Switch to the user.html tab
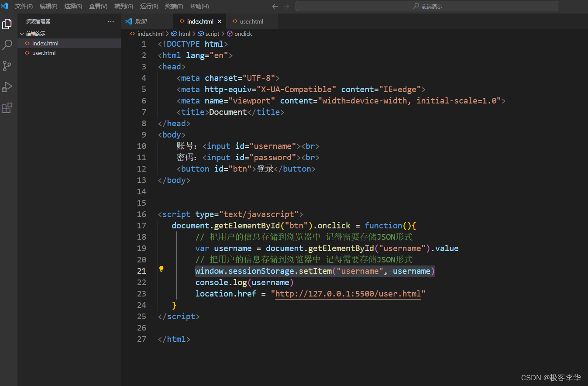The width and height of the screenshot is (588, 386). (251, 21)
